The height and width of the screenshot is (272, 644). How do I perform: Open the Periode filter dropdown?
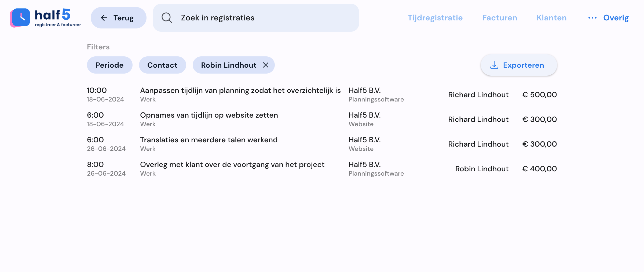pos(109,65)
